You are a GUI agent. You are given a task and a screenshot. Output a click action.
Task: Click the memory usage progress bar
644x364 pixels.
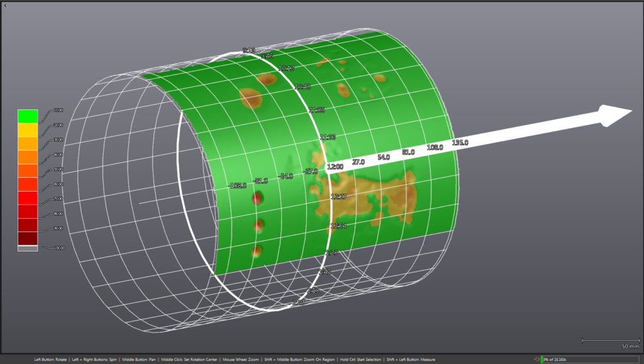pos(591,359)
